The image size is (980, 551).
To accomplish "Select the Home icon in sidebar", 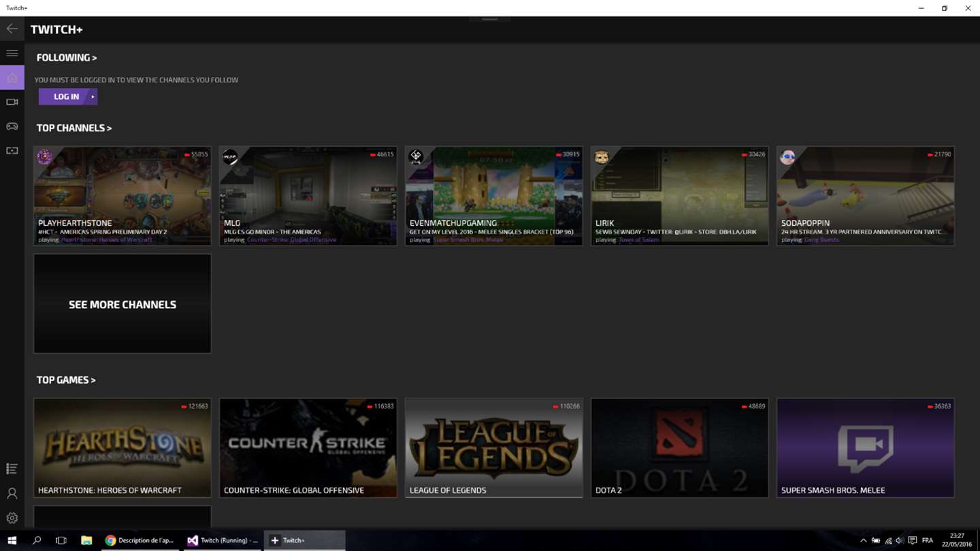I will 12,78.
